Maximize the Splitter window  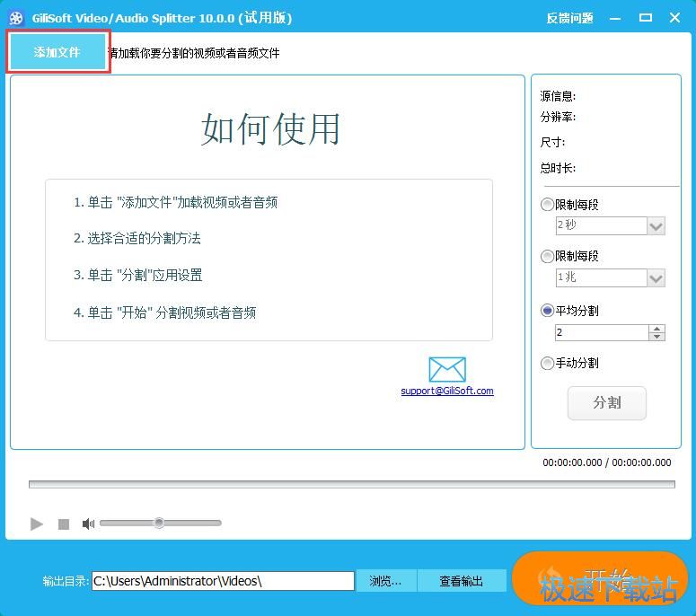coord(646,18)
